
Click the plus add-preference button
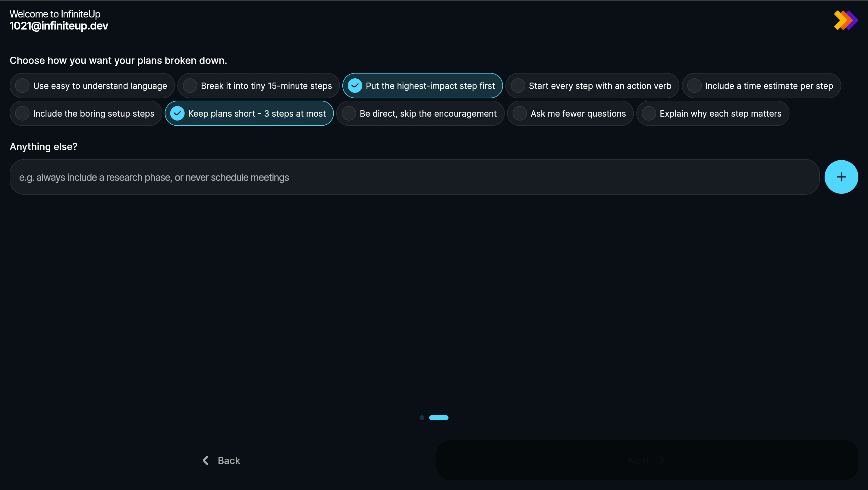841,177
